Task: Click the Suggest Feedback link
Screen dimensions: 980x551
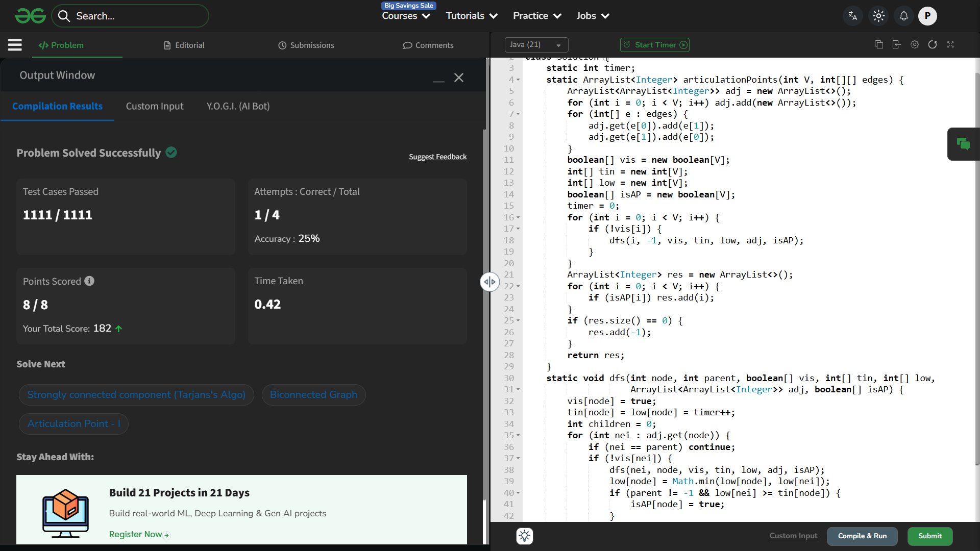Action: (x=437, y=157)
